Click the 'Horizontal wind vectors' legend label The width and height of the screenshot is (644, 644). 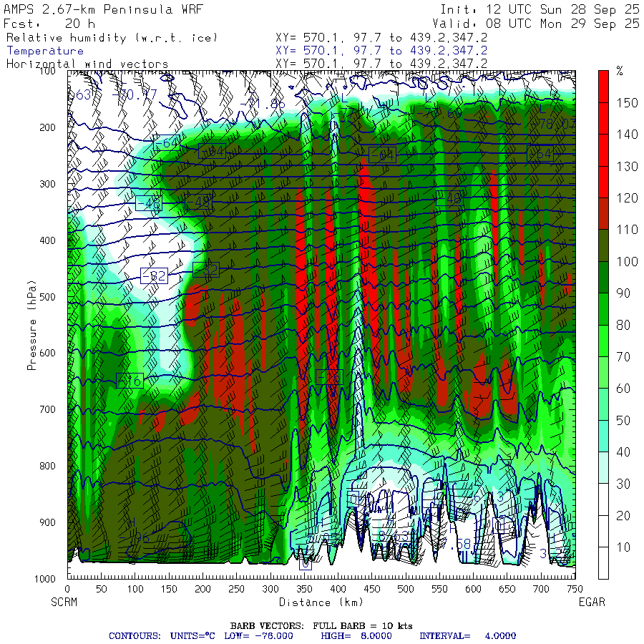coord(87,64)
